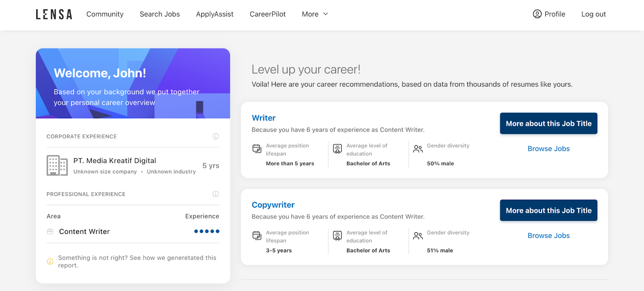
Task: Click Writer gender diversity people icon
Action: click(418, 149)
